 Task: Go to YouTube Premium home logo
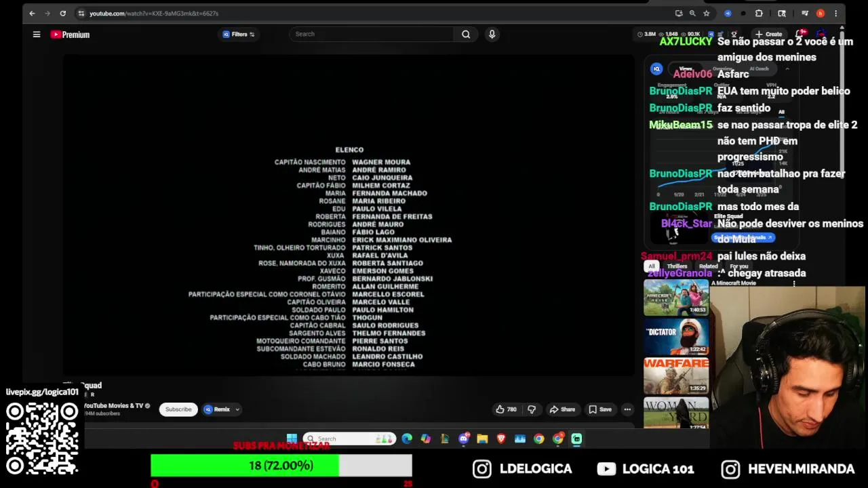70,35
